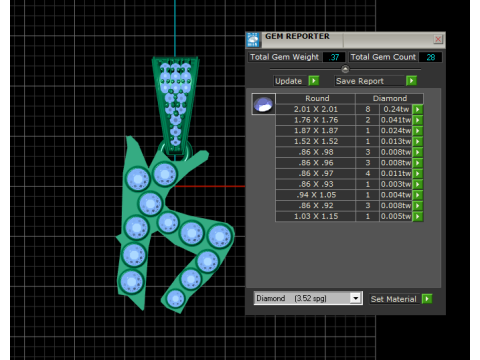Click green arrow on .94 X 1.05 row
Image resolution: width=480 pixels, height=360 pixels.
coord(418,195)
